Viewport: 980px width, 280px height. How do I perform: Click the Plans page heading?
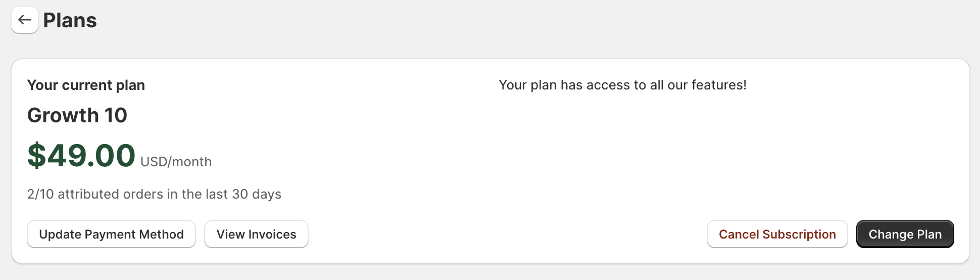(70, 20)
